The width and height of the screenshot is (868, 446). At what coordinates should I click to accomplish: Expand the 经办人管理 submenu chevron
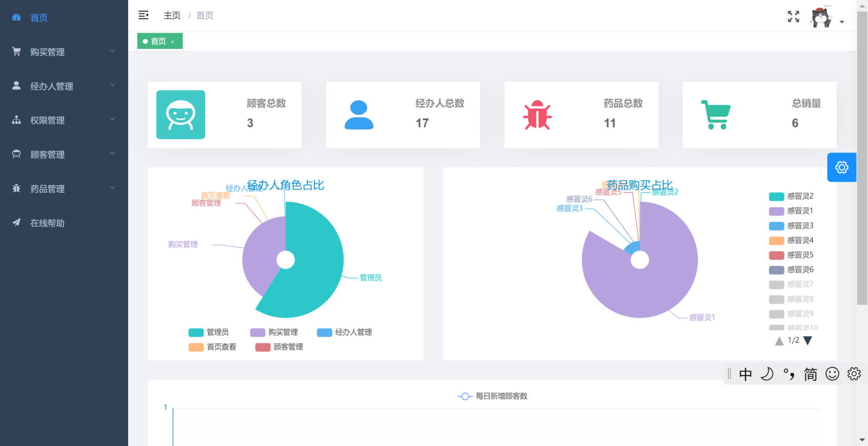tap(112, 85)
